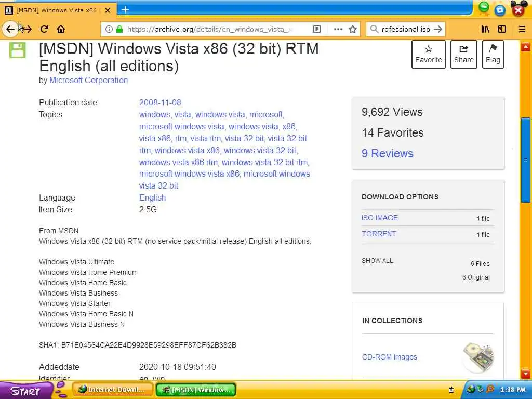The width and height of the screenshot is (532, 399).
Task: Restore window with blue round button
Action: pyautogui.click(x=500, y=10)
